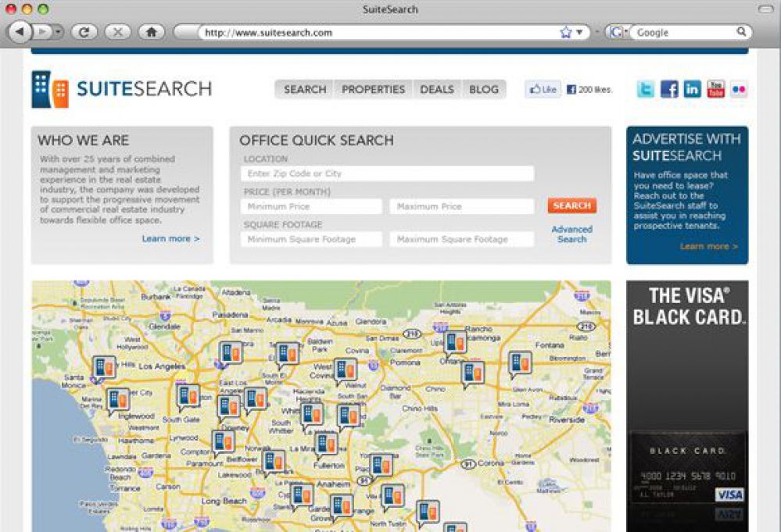Select the office marker near Ontario
This screenshot has width=781, height=532.
pos(472,373)
